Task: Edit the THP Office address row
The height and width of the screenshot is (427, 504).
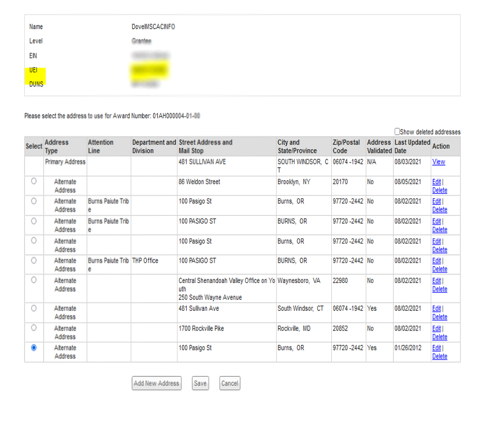Action: click(436, 261)
